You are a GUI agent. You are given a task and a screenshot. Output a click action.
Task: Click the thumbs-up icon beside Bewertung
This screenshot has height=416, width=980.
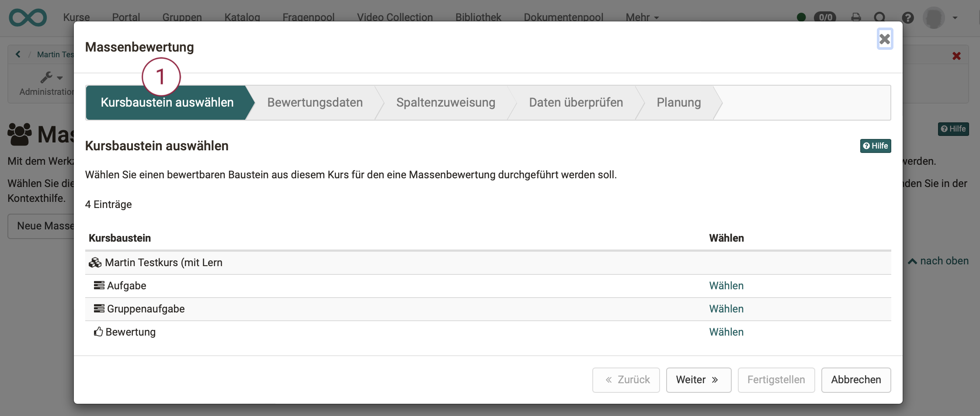[x=98, y=332]
